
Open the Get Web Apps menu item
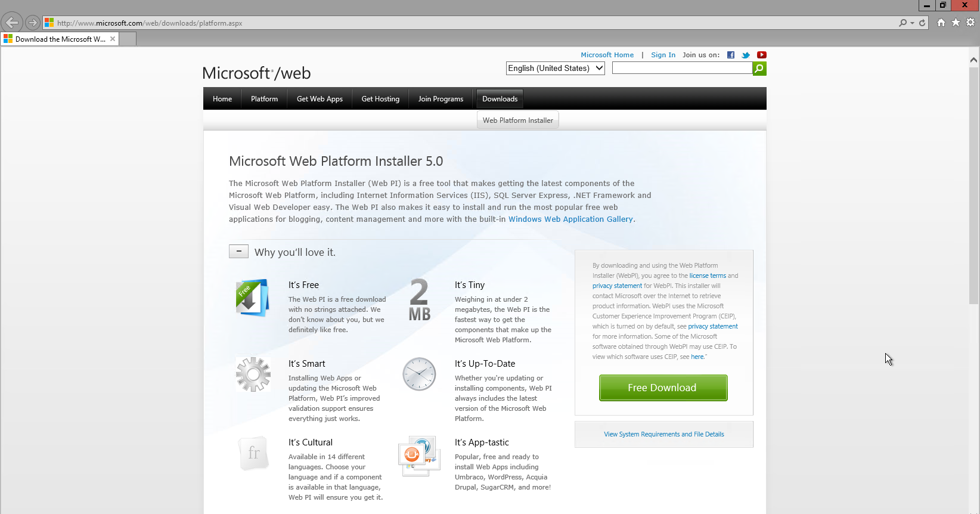[320, 99]
